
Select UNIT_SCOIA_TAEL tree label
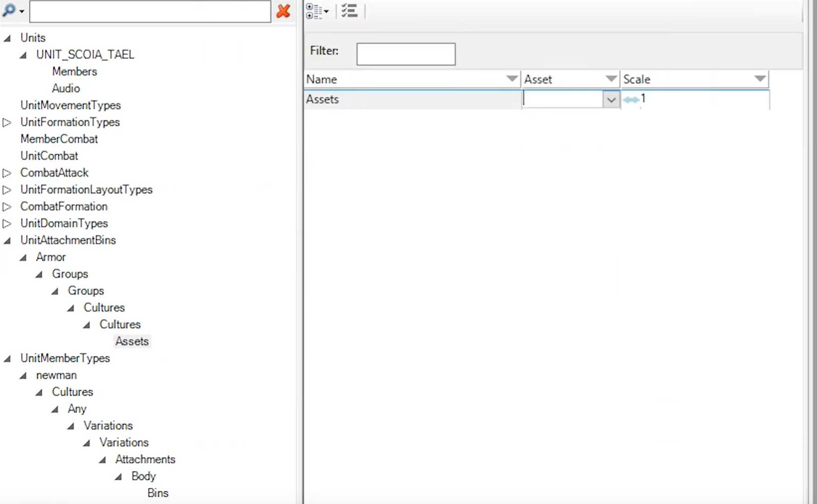(x=85, y=55)
